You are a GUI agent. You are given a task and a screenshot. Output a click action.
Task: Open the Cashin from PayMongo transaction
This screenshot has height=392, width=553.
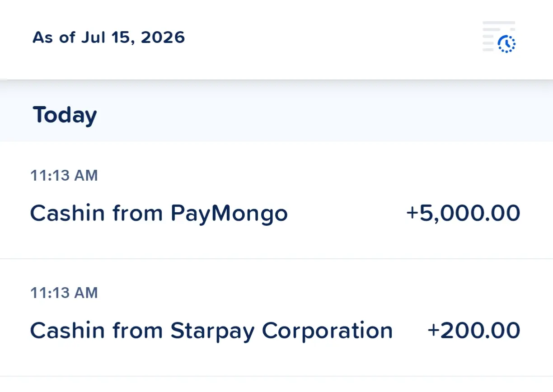[276, 200]
